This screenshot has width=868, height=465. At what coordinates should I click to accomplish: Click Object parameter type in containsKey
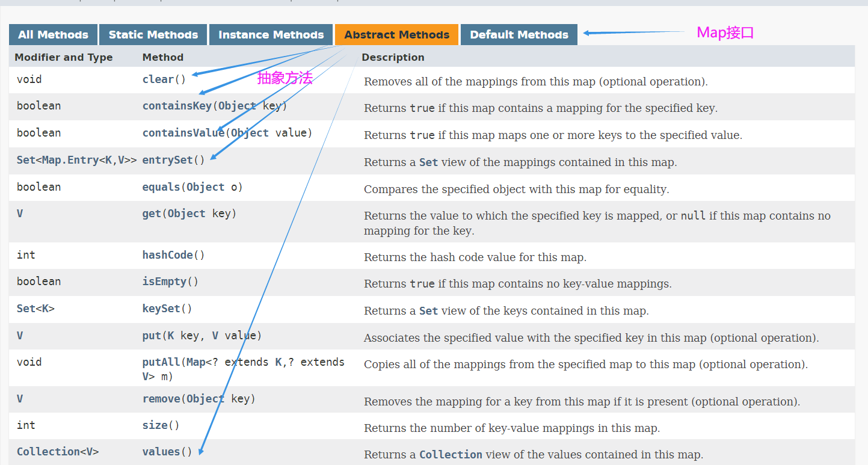237,106
